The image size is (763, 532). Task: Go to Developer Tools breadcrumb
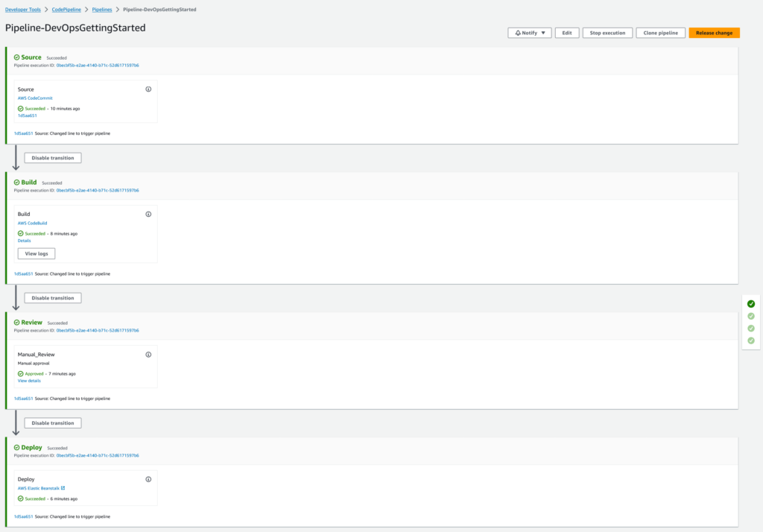(24, 9)
